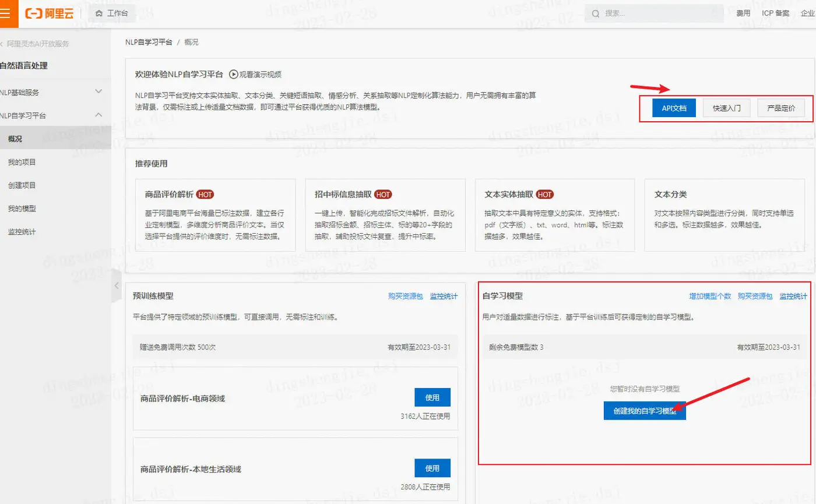Click the 2808人正在使用 text
Viewport: 816px width, 504px height.
point(425,487)
